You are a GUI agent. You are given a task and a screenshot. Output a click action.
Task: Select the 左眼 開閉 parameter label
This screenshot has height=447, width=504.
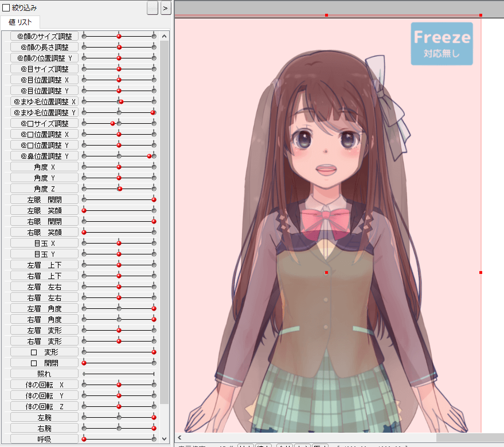44,200
